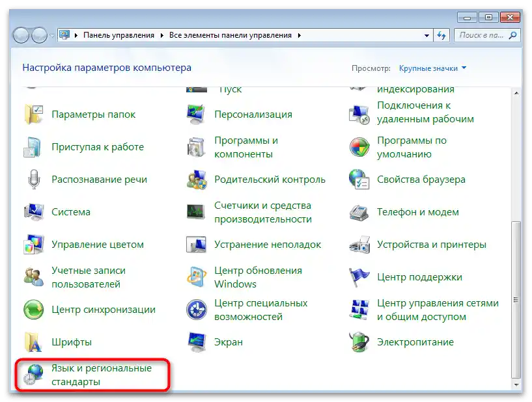Click the Back navigation button
This screenshot has height=402, width=532.
(21, 35)
